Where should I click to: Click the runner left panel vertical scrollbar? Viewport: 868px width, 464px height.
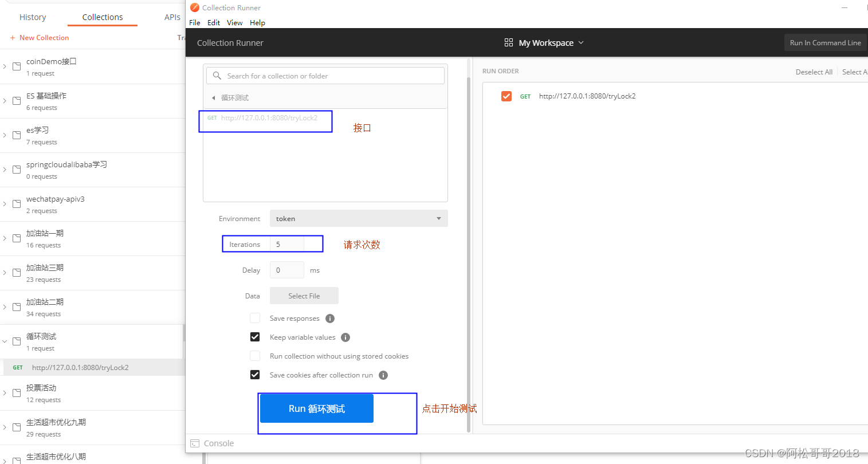(469, 254)
